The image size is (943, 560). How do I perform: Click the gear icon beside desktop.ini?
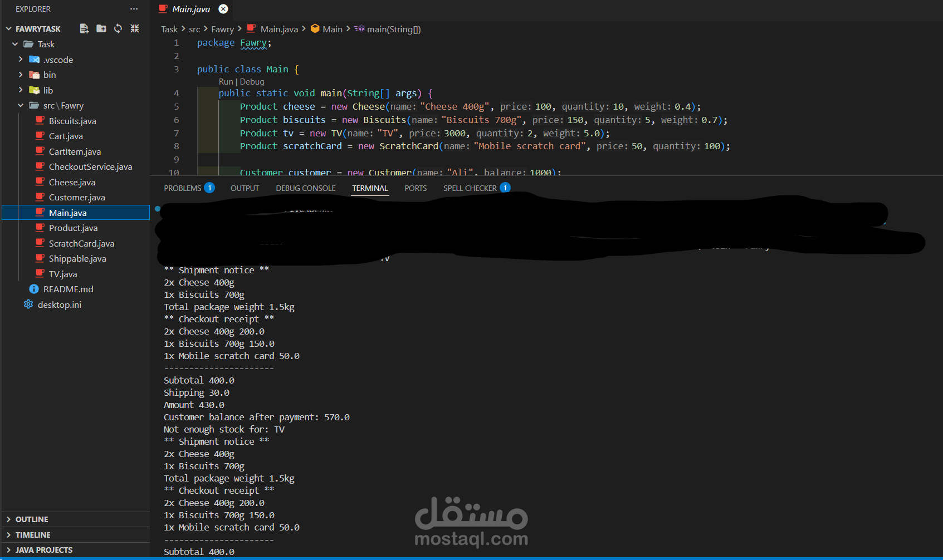pos(28,304)
